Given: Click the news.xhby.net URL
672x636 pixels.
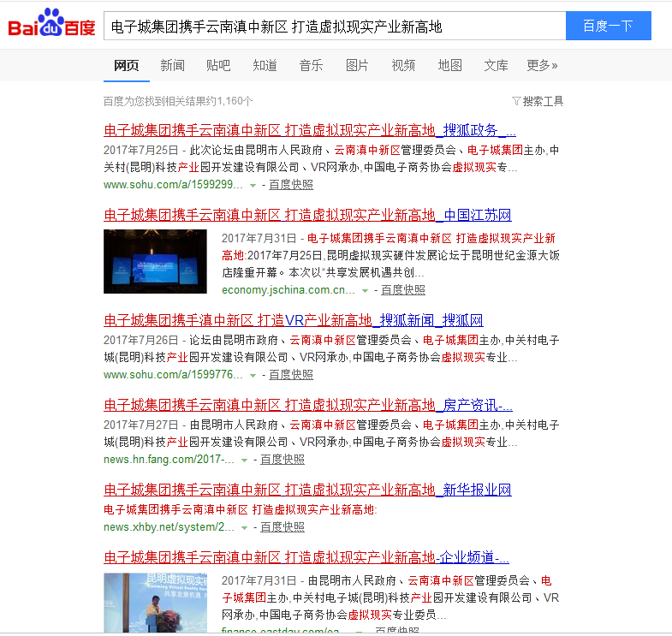Looking at the screenshot, I should [169, 527].
